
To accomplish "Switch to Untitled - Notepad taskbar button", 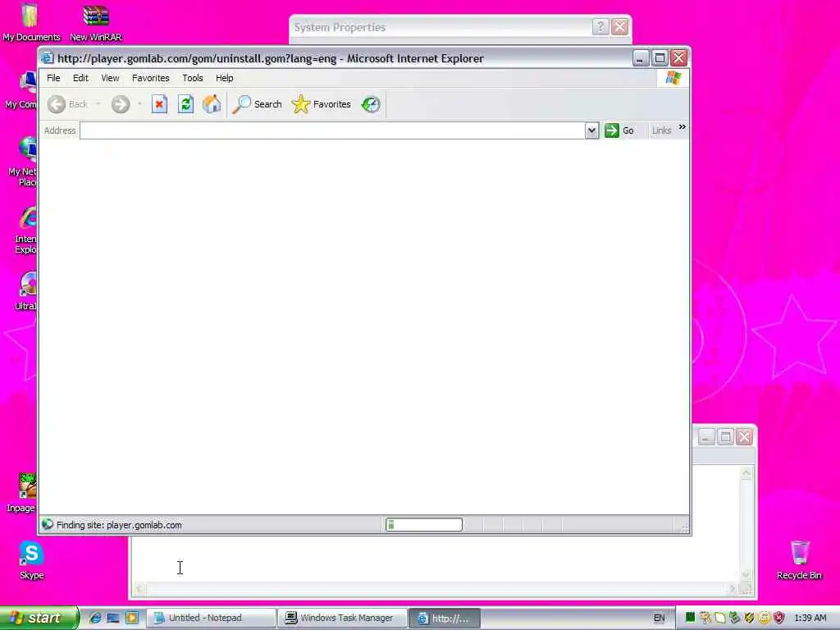I will [211, 618].
